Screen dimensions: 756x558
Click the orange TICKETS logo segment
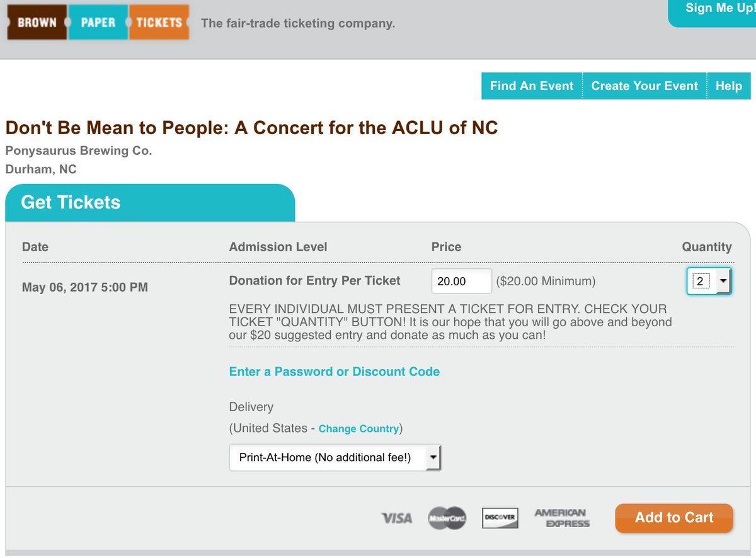pyautogui.click(x=159, y=23)
